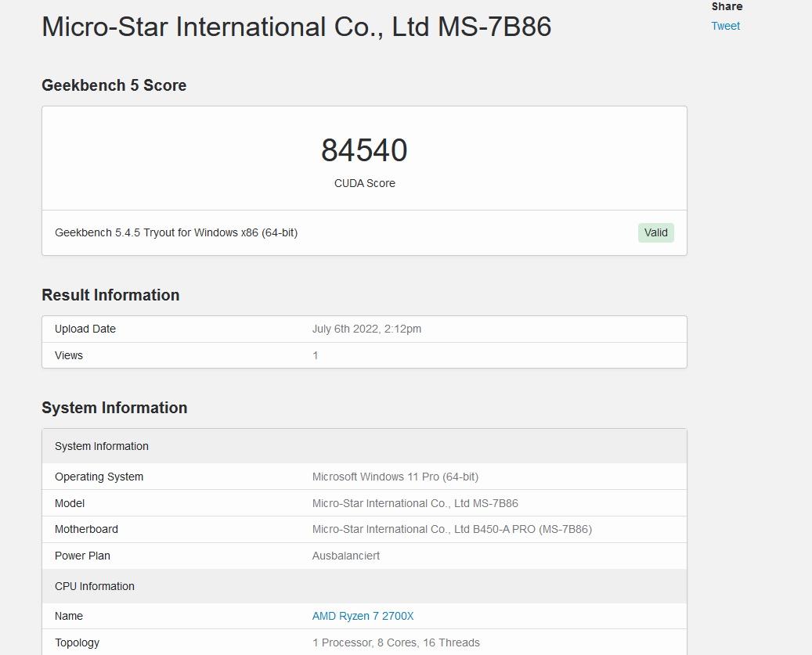812x655 pixels.
Task: Click the green Valid badge
Action: [655, 233]
